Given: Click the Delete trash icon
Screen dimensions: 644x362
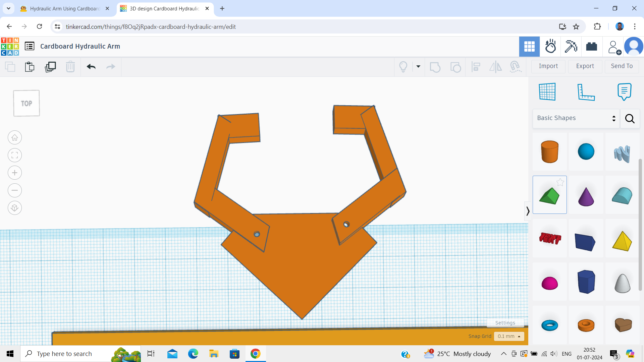Looking at the screenshot, I should [x=70, y=67].
